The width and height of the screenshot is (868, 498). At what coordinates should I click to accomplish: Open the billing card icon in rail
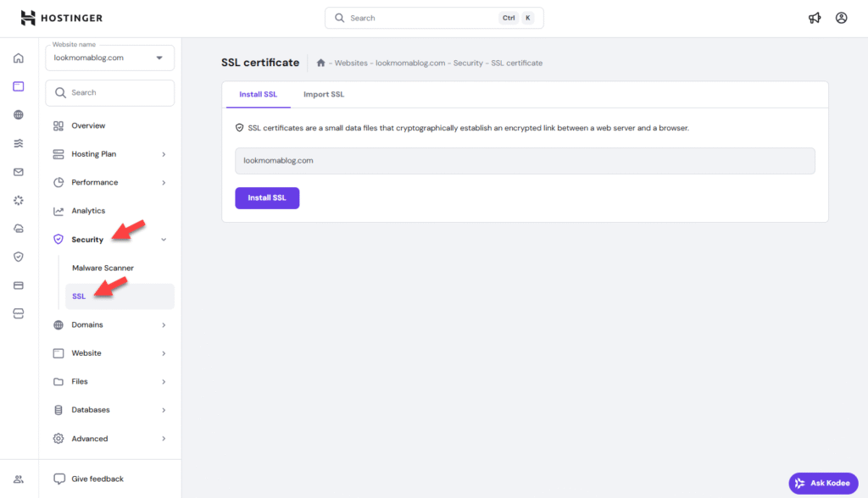point(19,285)
